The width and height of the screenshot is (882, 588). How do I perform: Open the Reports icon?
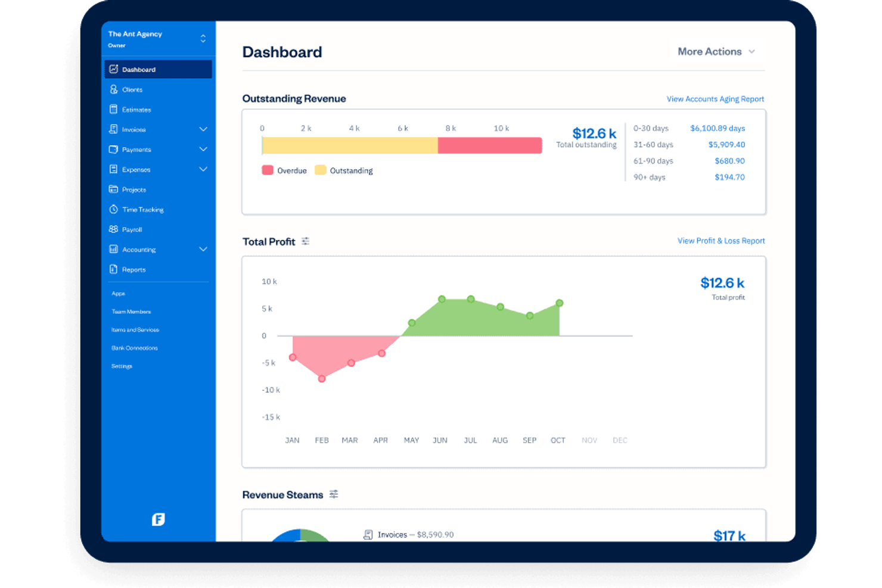tap(114, 269)
